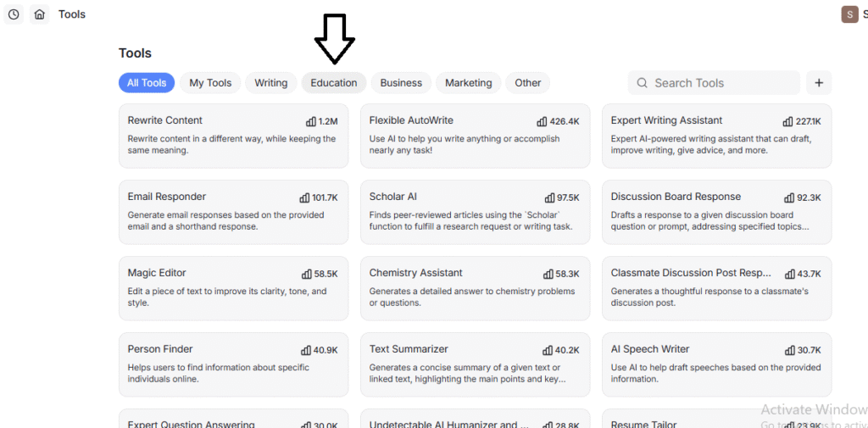Switch to the My Tools filter
The width and height of the screenshot is (868, 428).
[210, 83]
